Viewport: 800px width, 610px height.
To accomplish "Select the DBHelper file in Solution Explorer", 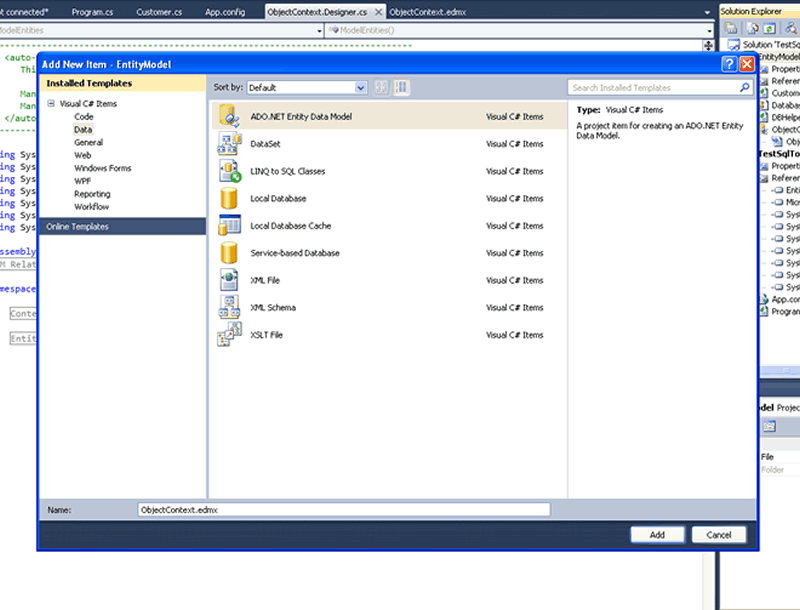I will point(780,117).
